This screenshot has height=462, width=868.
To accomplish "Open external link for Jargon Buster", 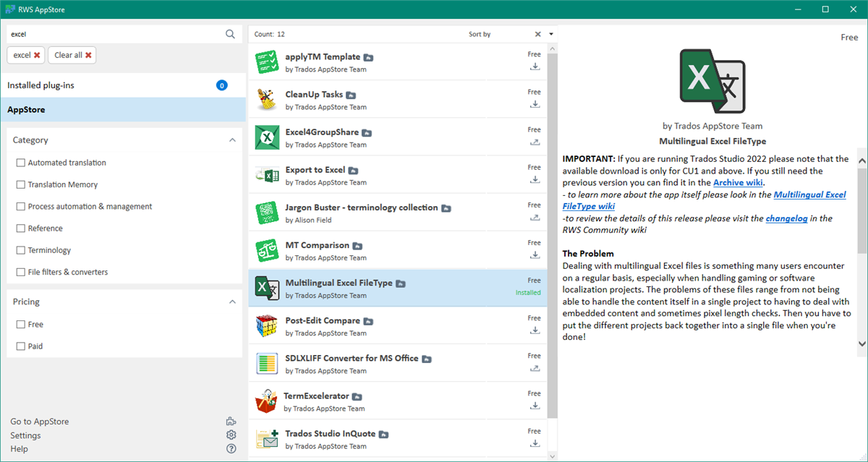I will click(x=535, y=217).
